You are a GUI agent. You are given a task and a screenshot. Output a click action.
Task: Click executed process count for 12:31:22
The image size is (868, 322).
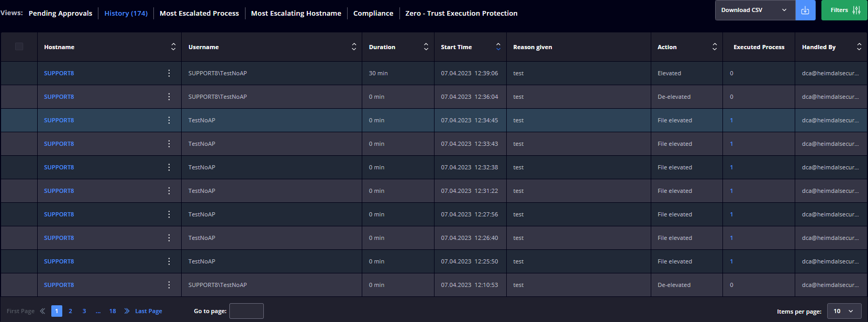pyautogui.click(x=731, y=191)
